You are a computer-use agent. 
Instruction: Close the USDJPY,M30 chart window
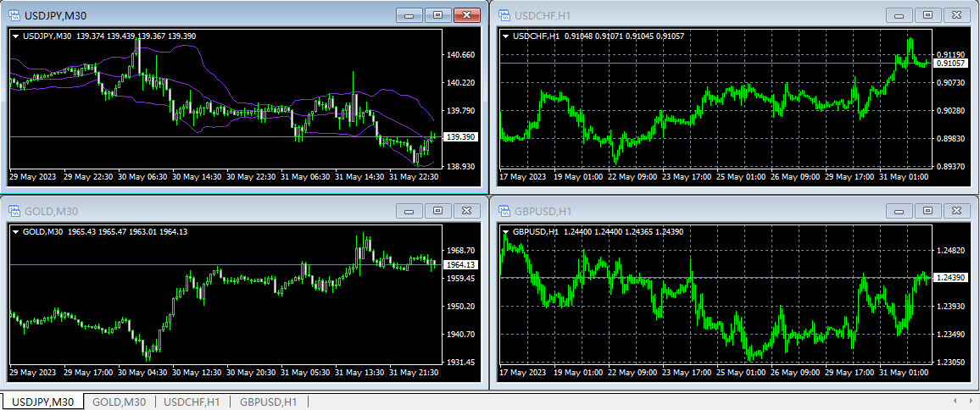(466, 15)
